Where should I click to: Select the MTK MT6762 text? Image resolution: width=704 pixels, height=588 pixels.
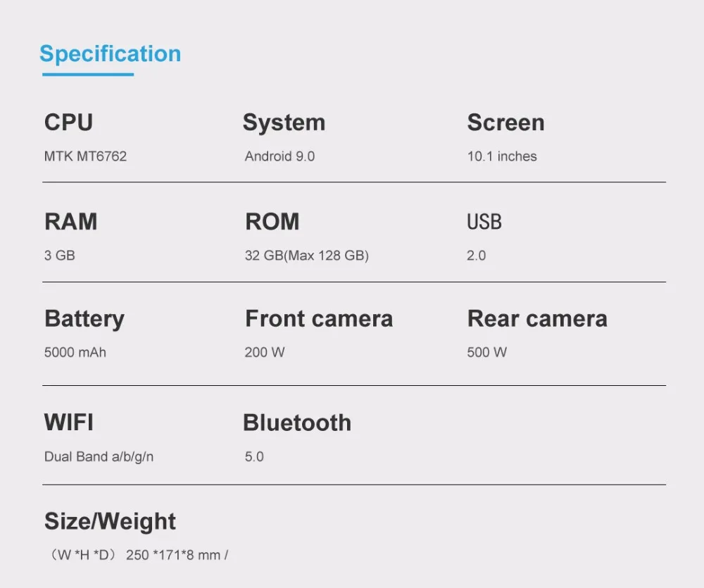(x=85, y=156)
